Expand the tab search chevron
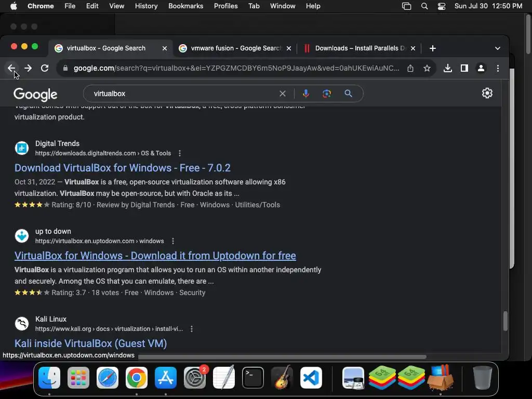The image size is (532, 399). pos(498,48)
